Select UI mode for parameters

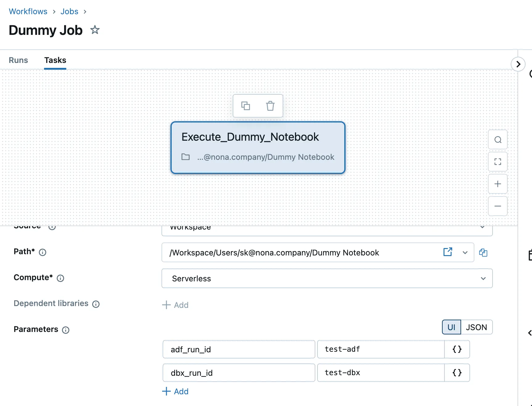pyautogui.click(x=451, y=327)
